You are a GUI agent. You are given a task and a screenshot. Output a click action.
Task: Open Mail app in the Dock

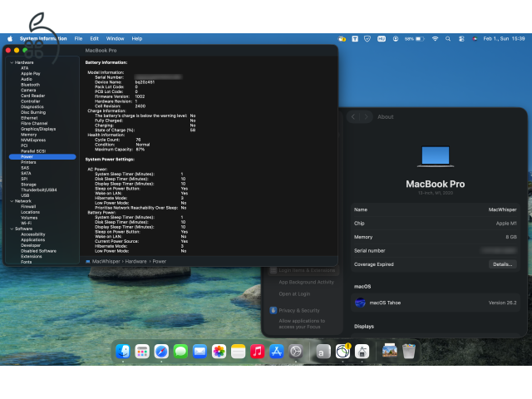199,351
